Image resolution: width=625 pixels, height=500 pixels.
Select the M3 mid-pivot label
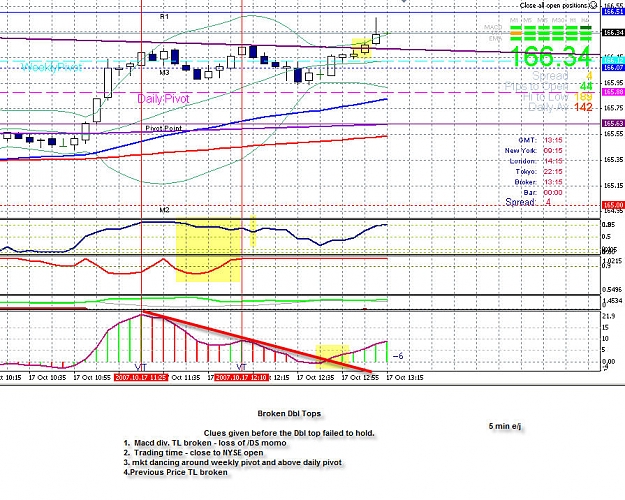(x=164, y=73)
